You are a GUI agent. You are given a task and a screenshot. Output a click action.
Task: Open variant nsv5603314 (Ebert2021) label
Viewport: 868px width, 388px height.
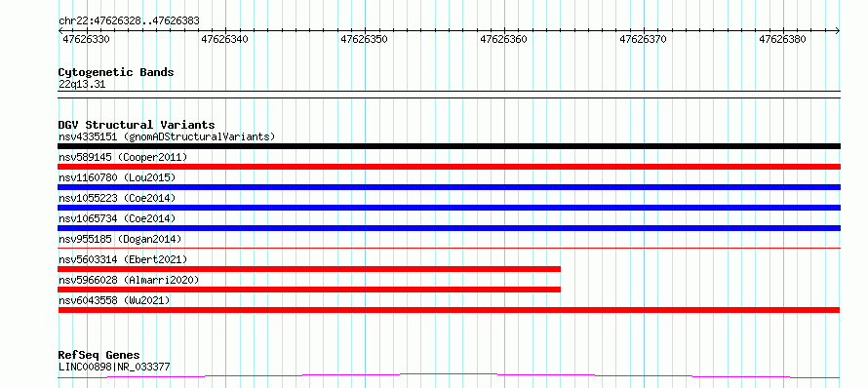pyautogui.click(x=123, y=259)
